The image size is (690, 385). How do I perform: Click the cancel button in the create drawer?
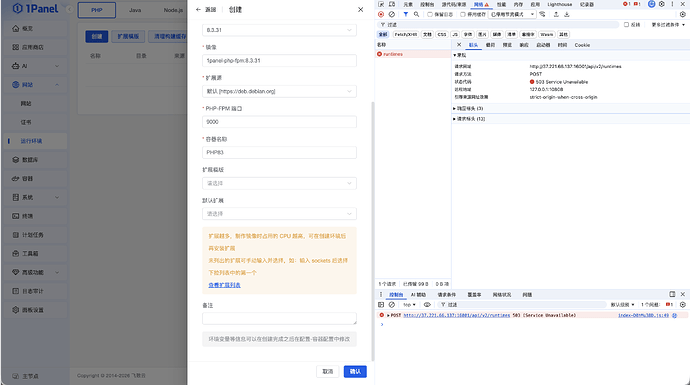328,371
